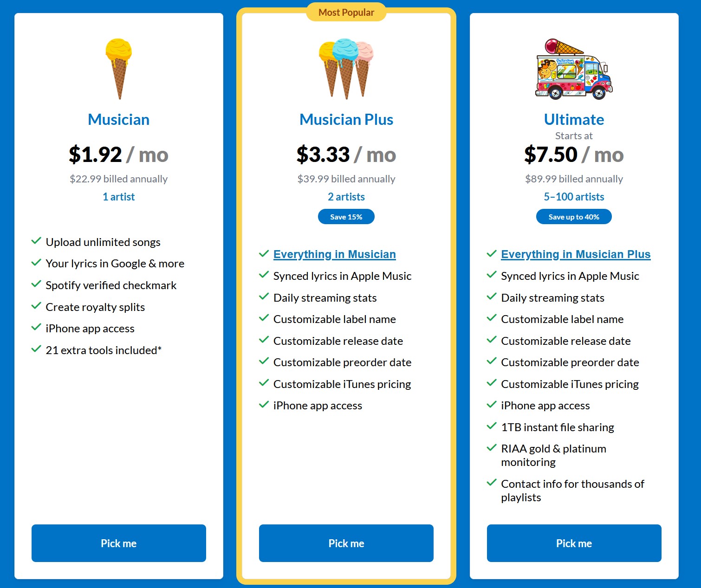Click the Musician Plus plan title
Viewport: 701px width, 588px height.
(346, 120)
